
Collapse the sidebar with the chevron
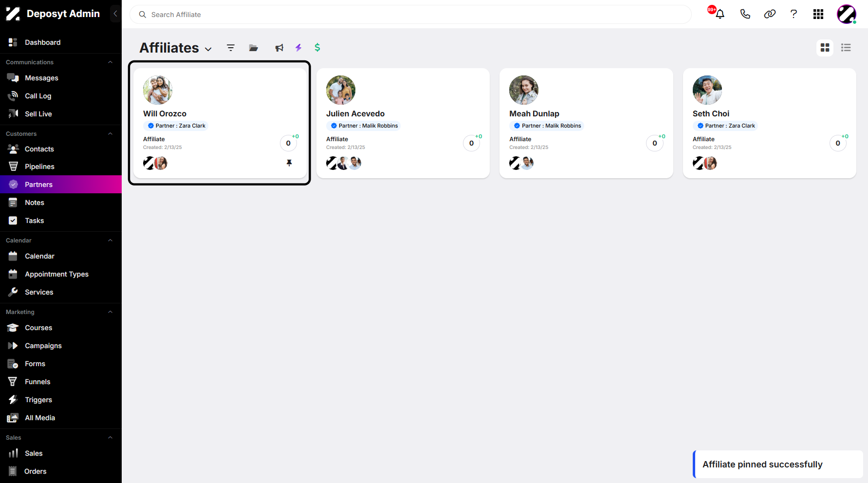(x=115, y=14)
